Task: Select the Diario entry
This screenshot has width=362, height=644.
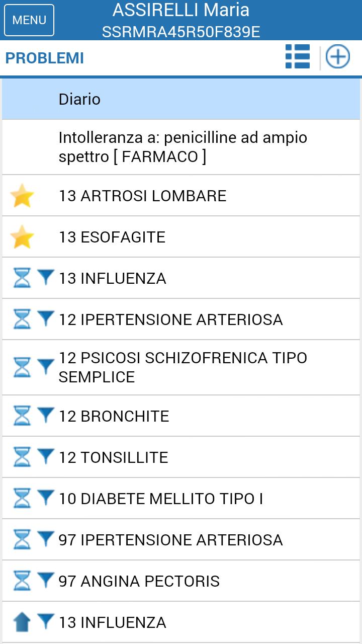Action: point(79,99)
